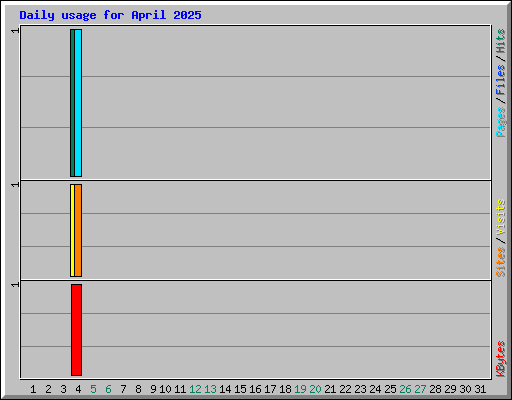
Task: Select green weekend day 27 label
Action: click(420, 389)
